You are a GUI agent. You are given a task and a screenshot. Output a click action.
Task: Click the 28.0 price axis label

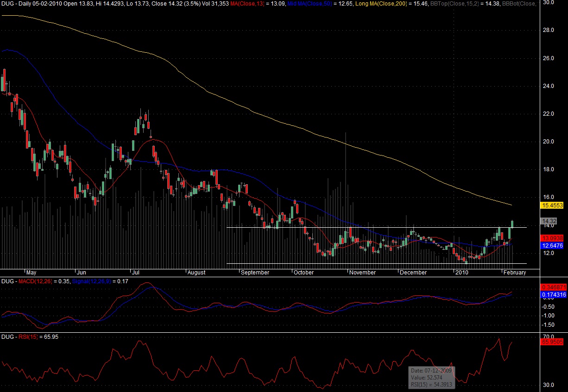(x=549, y=30)
